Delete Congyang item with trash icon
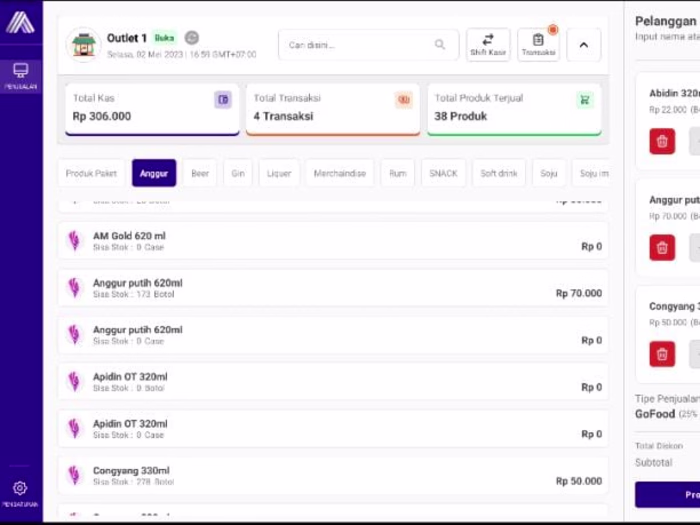700x525 pixels. tap(662, 354)
